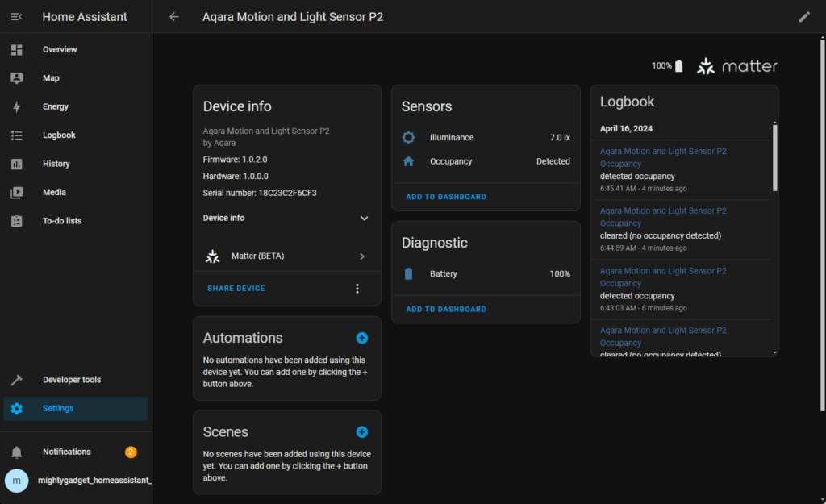
Task: Click the Illuminance sensor icon
Action: [x=408, y=138]
